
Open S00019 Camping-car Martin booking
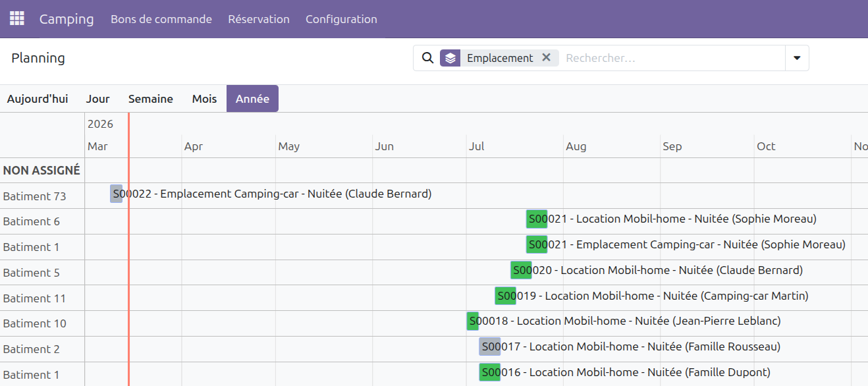[505, 296]
